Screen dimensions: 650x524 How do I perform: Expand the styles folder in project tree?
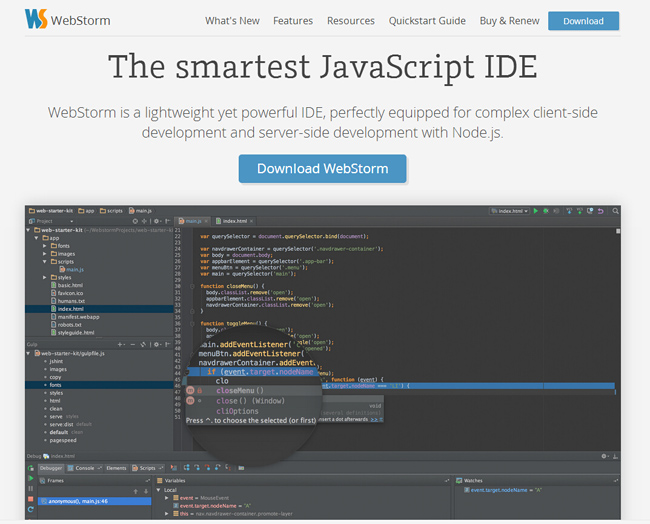pyautogui.click(x=45, y=277)
